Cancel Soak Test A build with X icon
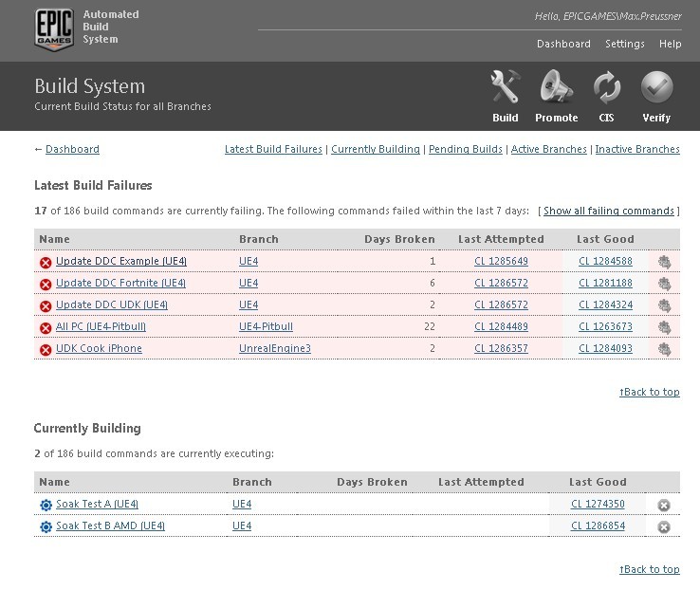This screenshot has width=700, height=590. (664, 506)
